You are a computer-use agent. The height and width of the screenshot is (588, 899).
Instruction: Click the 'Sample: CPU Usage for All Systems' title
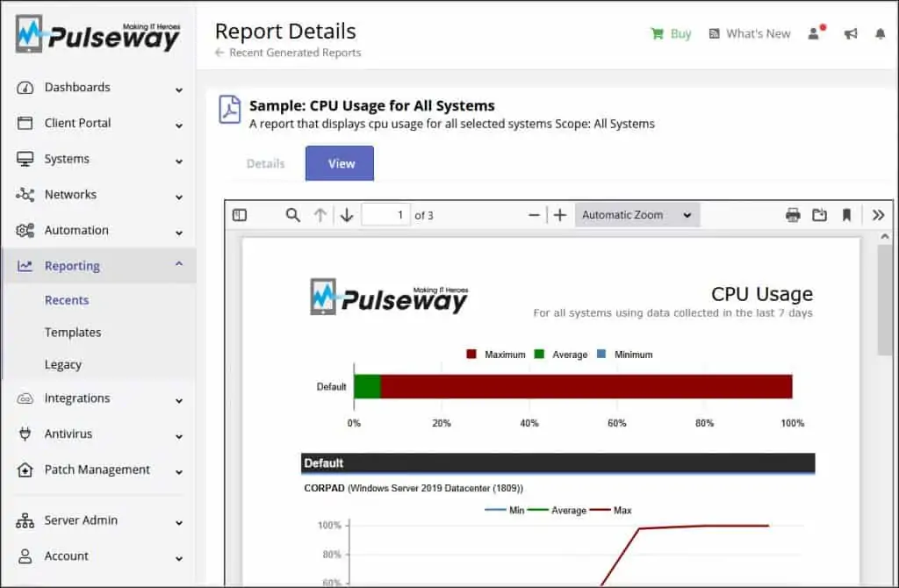click(x=371, y=106)
